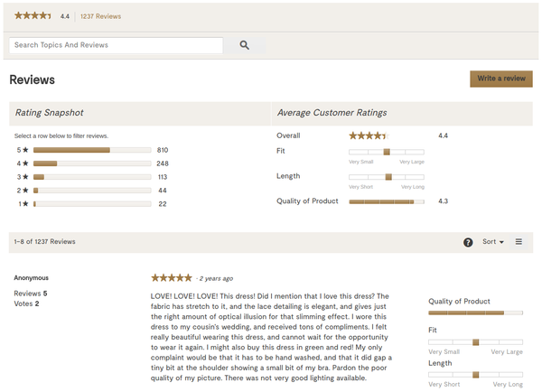
Task: Click the five-star rating on Anonymous review
Action: point(171,278)
